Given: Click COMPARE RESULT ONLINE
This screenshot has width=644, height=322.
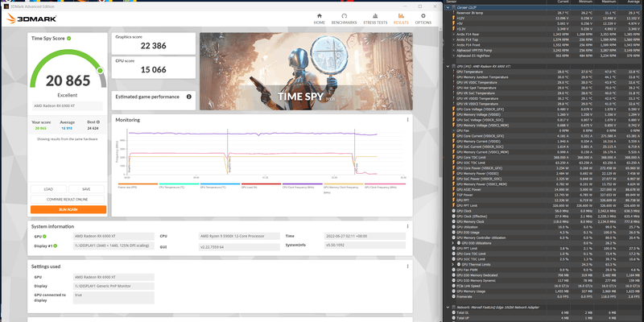Looking at the screenshot, I should tap(68, 199).
